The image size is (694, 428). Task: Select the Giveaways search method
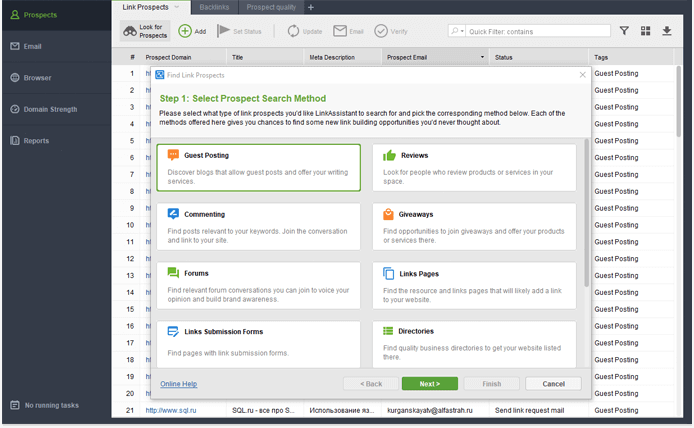474,227
